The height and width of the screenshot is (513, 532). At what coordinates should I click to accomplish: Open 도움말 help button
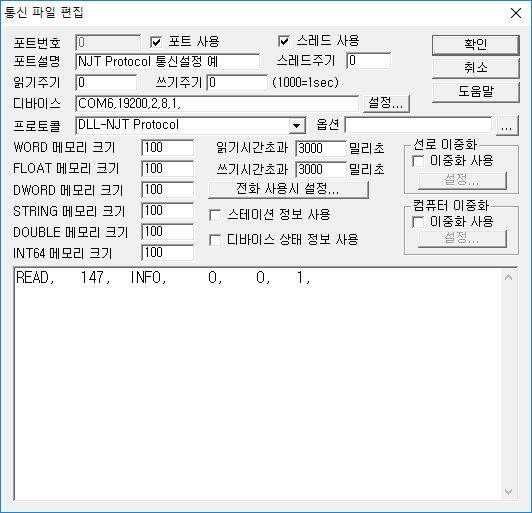[476, 92]
